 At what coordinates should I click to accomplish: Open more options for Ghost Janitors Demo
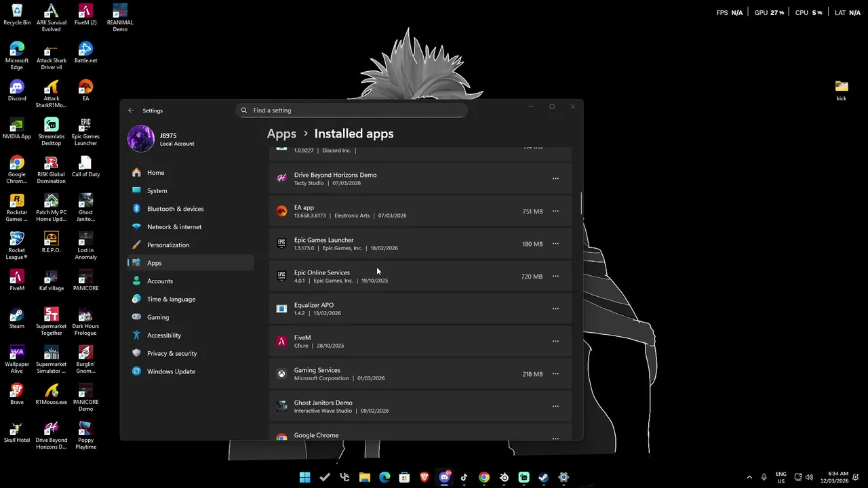555,407
